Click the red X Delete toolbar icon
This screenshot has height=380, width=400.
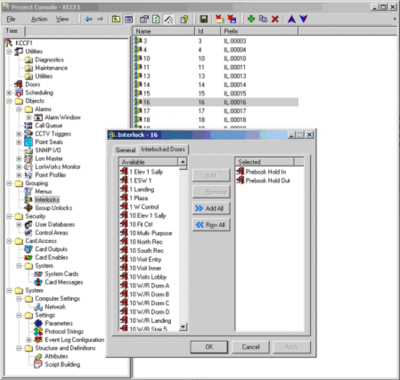pyautogui.click(x=275, y=19)
